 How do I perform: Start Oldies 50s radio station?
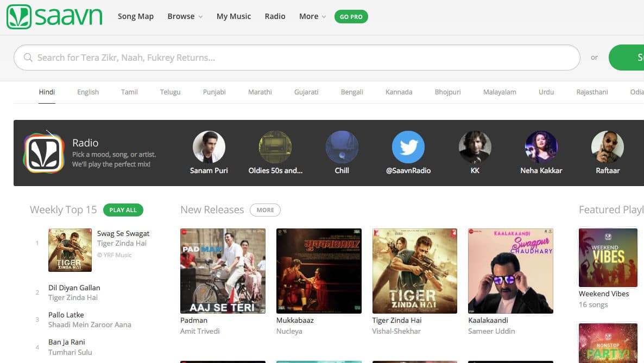click(275, 147)
